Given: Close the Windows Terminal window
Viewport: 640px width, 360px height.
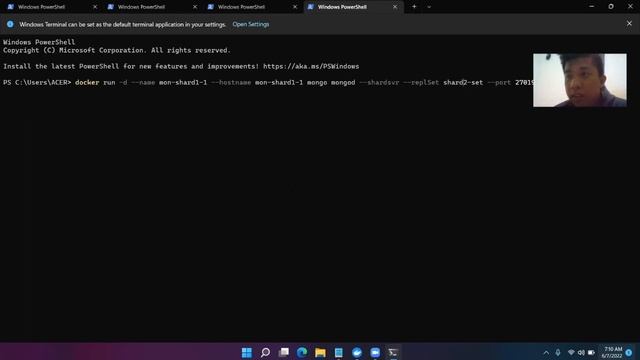Looking at the screenshot, I should [x=630, y=7].
